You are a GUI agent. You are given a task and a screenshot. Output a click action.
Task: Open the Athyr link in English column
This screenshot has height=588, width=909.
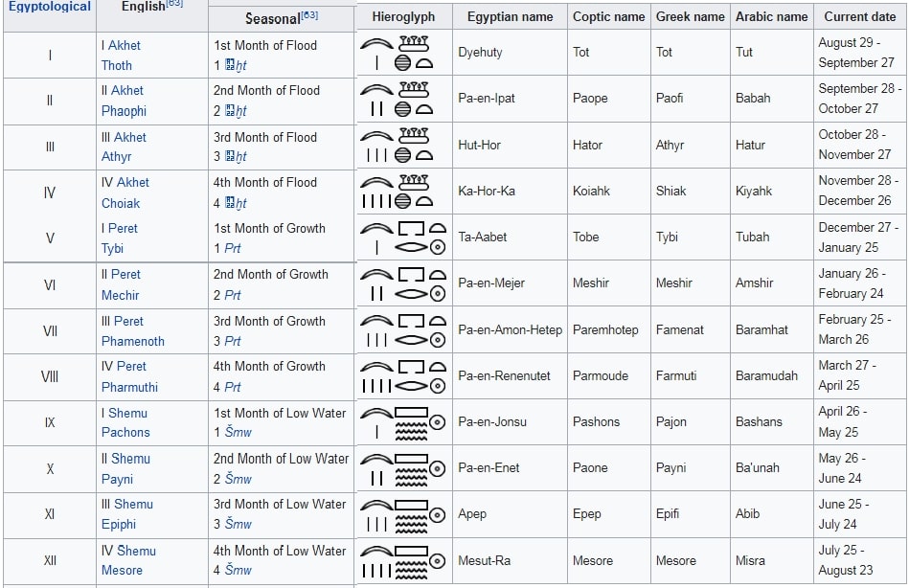(117, 156)
